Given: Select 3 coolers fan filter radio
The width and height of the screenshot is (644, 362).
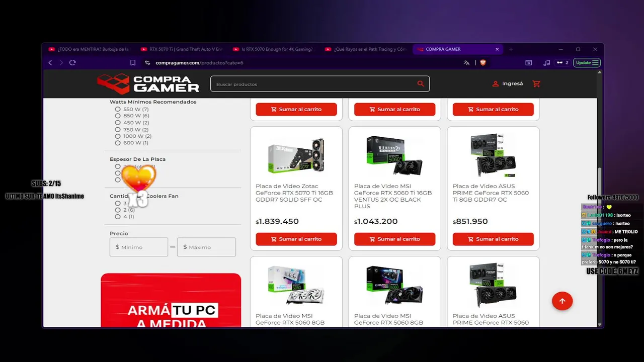Looking at the screenshot, I should (x=118, y=204).
